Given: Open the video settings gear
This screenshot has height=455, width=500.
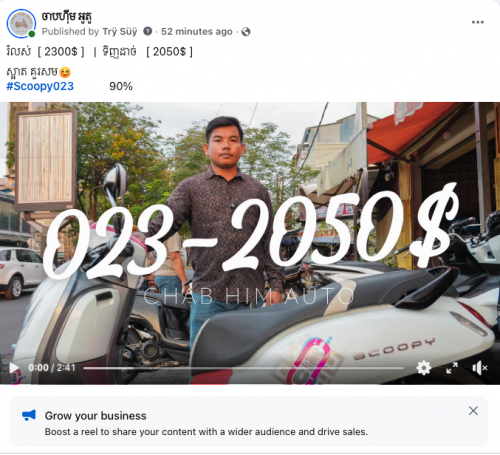Looking at the screenshot, I should click(x=424, y=368).
